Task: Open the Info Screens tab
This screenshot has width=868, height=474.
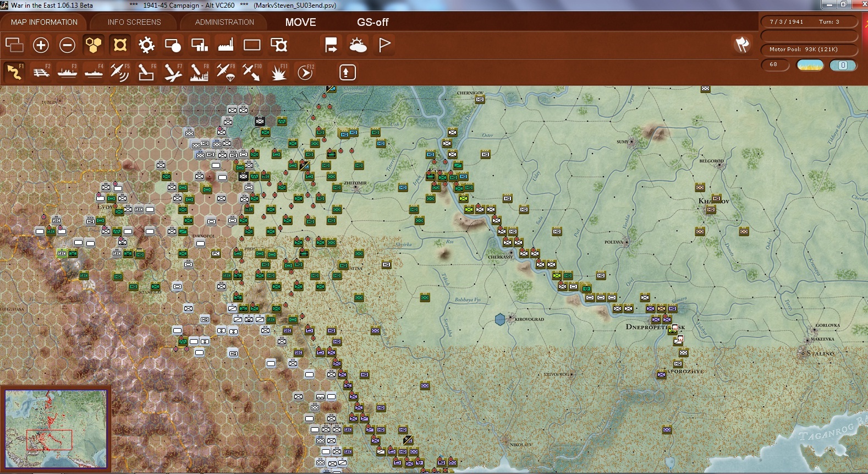Action: pos(134,22)
